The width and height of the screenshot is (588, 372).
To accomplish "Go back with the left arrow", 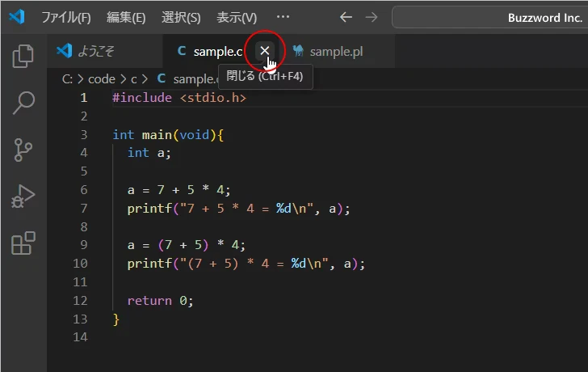I will pyautogui.click(x=346, y=17).
